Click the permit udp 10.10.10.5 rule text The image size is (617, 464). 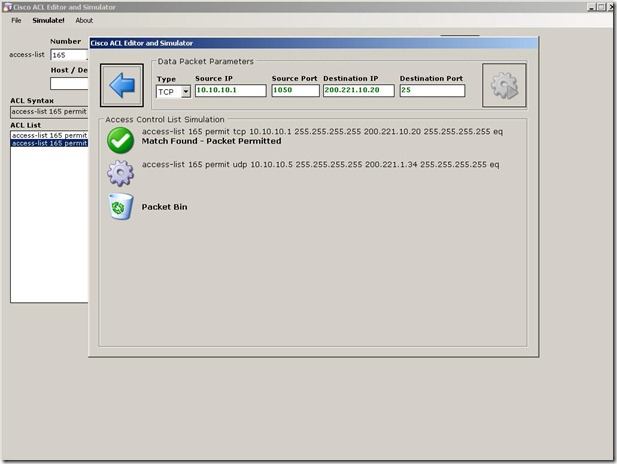click(321, 165)
